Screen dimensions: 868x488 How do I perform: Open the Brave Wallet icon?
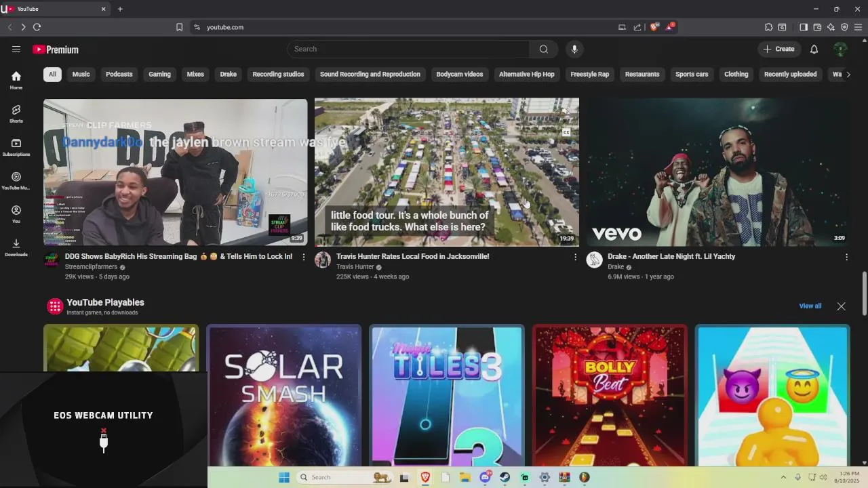click(x=817, y=27)
